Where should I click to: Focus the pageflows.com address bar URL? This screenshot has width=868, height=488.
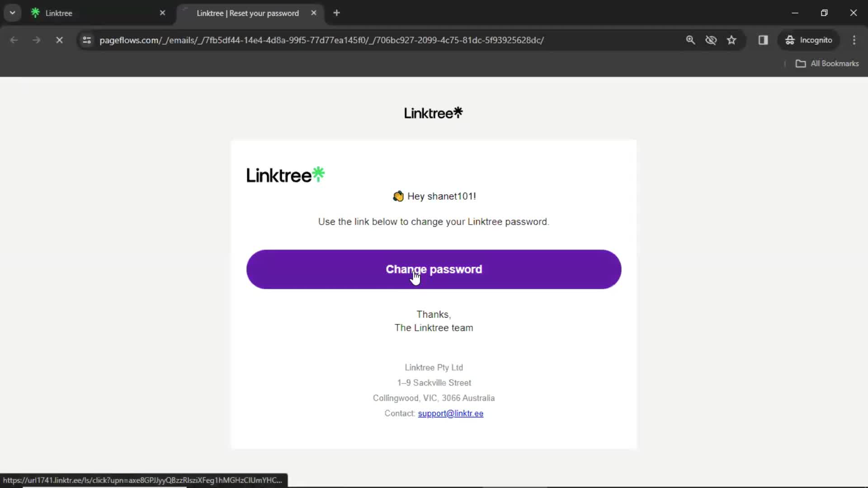click(321, 40)
